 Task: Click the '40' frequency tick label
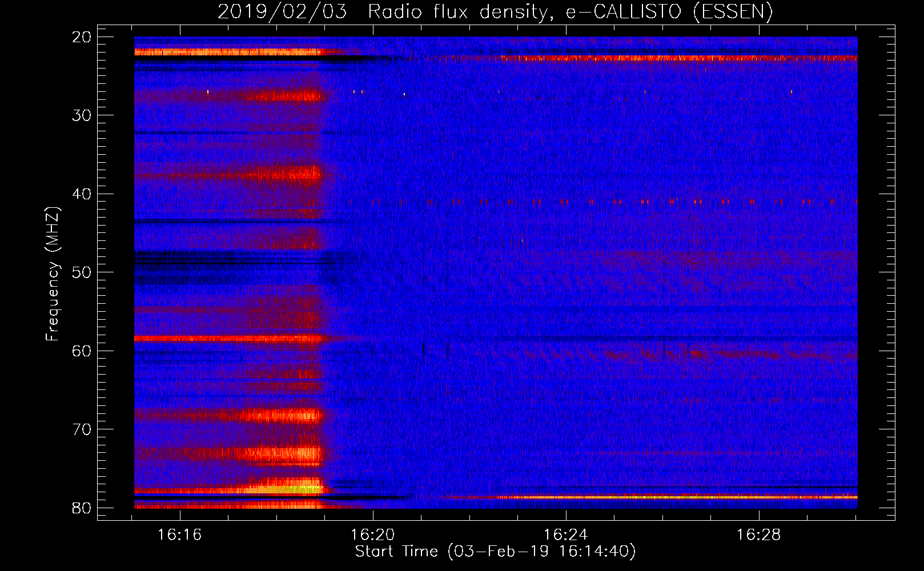coord(82,194)
